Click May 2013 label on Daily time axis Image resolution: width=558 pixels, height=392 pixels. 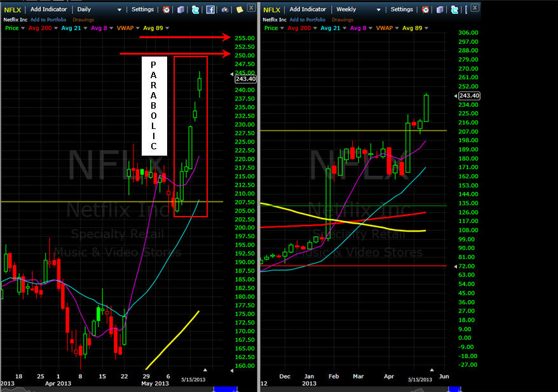pyautogui.click(x=155, y=384)
